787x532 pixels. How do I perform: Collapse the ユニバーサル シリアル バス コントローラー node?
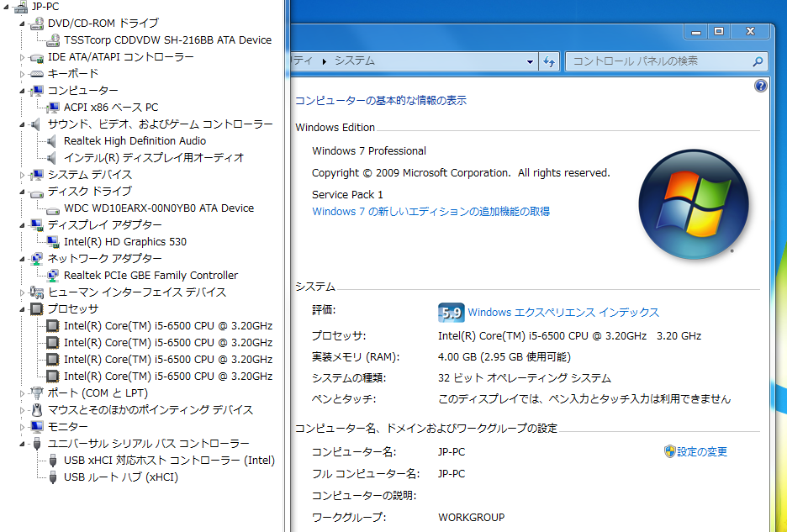22,444
